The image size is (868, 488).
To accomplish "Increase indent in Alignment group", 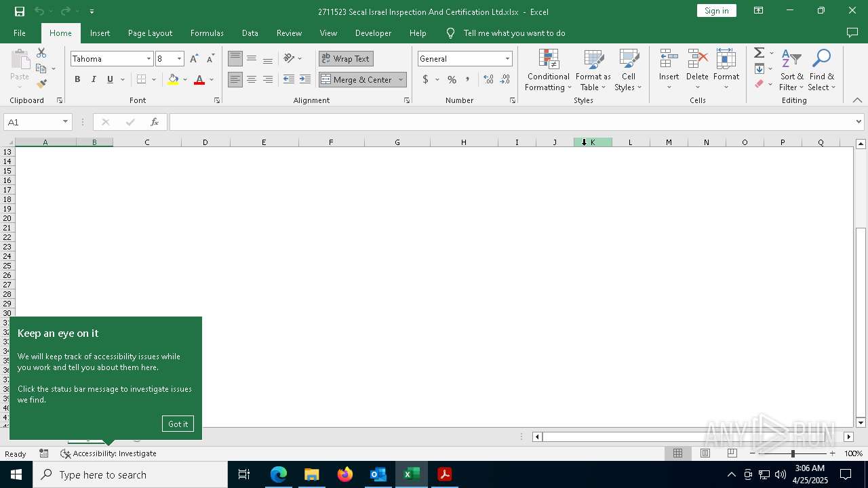I will pos(305,79).
